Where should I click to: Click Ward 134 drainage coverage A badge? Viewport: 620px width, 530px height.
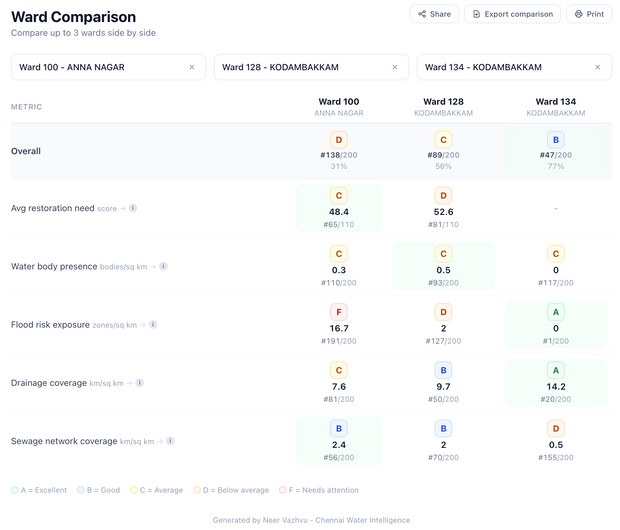(556, 370)
